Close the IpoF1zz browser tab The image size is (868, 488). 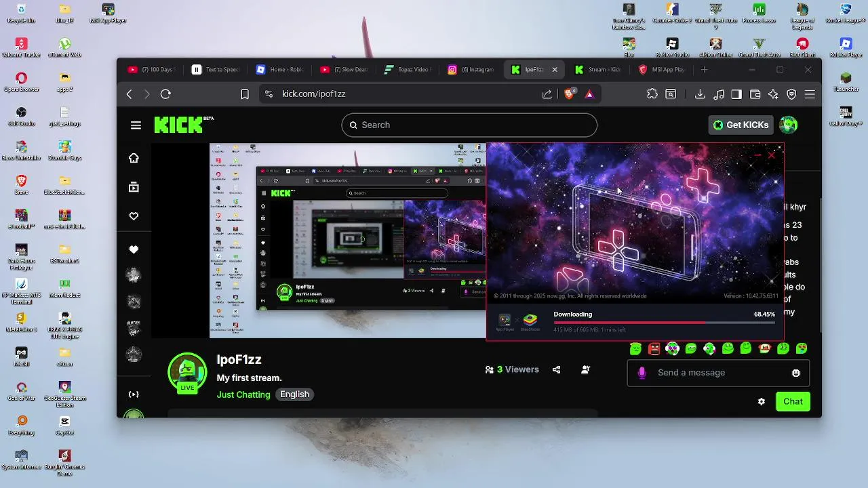click(x=555, y=69)
